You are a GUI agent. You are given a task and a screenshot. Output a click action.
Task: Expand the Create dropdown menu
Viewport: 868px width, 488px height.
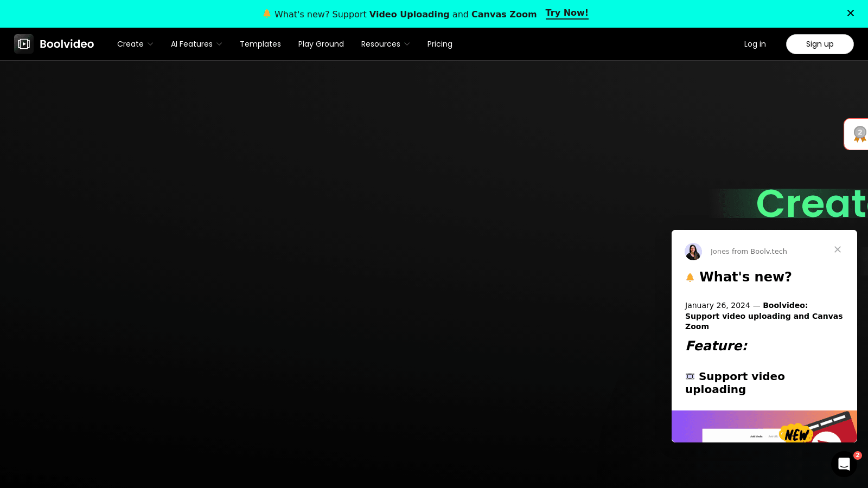point(135,44)
